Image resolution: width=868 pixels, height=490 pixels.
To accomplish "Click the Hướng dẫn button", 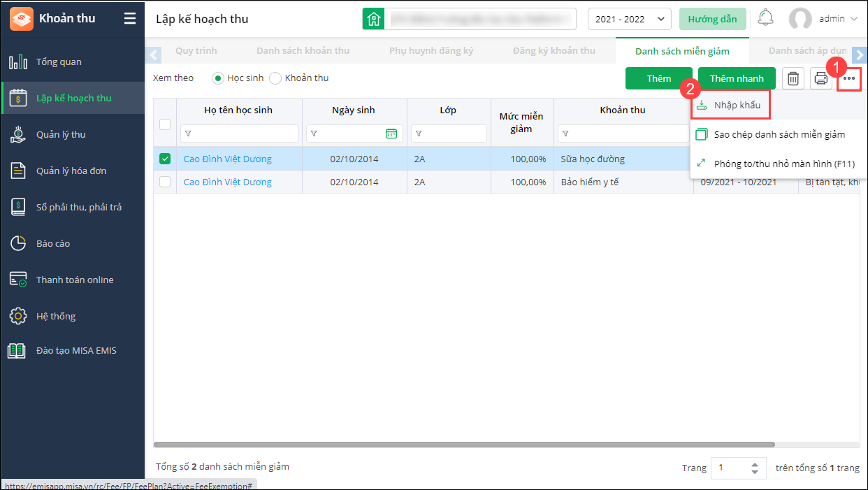I will (x=712, y=19).
